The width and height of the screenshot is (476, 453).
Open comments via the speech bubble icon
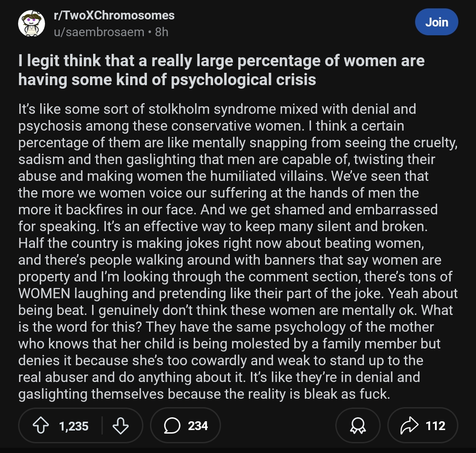click(171, 426)
